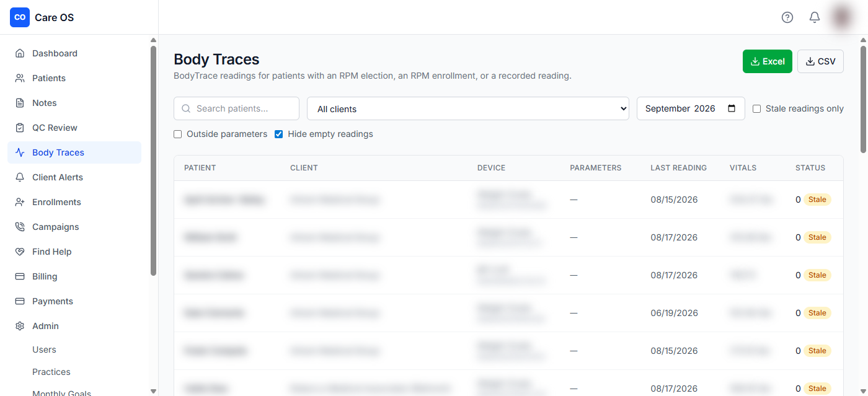Click the main page vertical scrollbar
The width and height of the screenshot is (868, 396).
[x=863, y=99]
